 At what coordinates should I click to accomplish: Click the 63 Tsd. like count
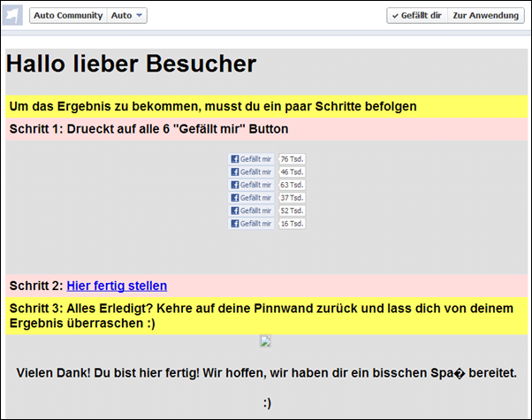[x=292, y=185]
